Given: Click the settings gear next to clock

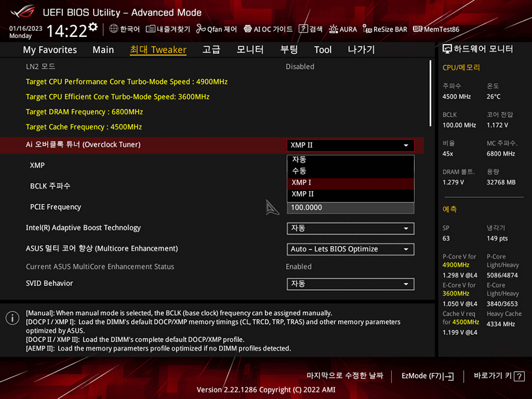Looking at the screenshot, I should pos(93,27).
